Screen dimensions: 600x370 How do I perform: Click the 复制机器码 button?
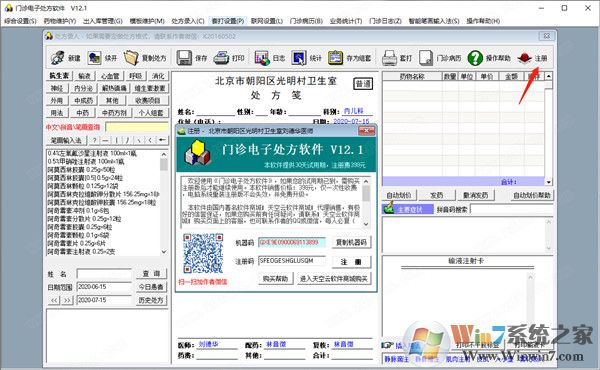click(351, 242)
